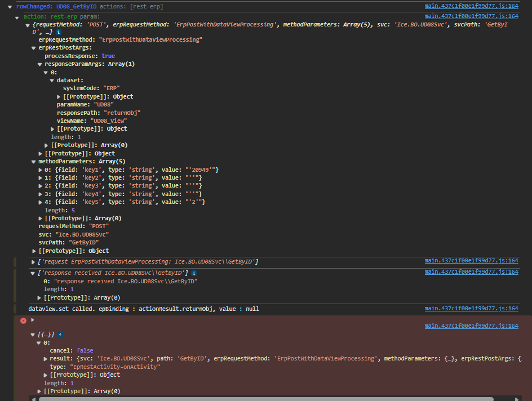The height and width of the screenshot is (401, 532).
Task: Collapse the responseParamArgs Array(1) node
Action: click(39, 64)
